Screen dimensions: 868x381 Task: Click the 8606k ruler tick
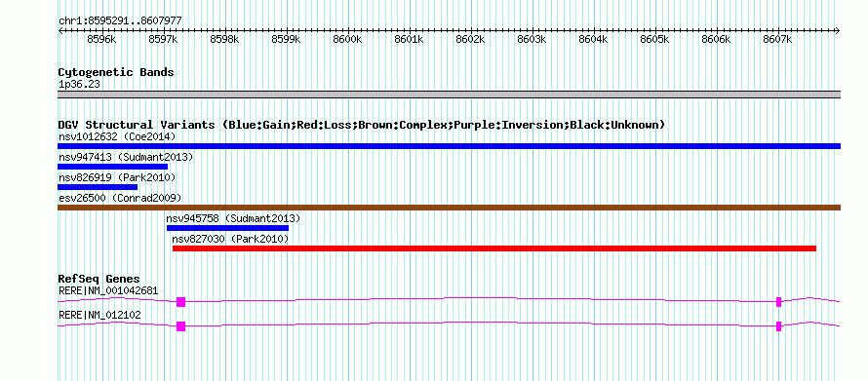[x=716, y=39]
